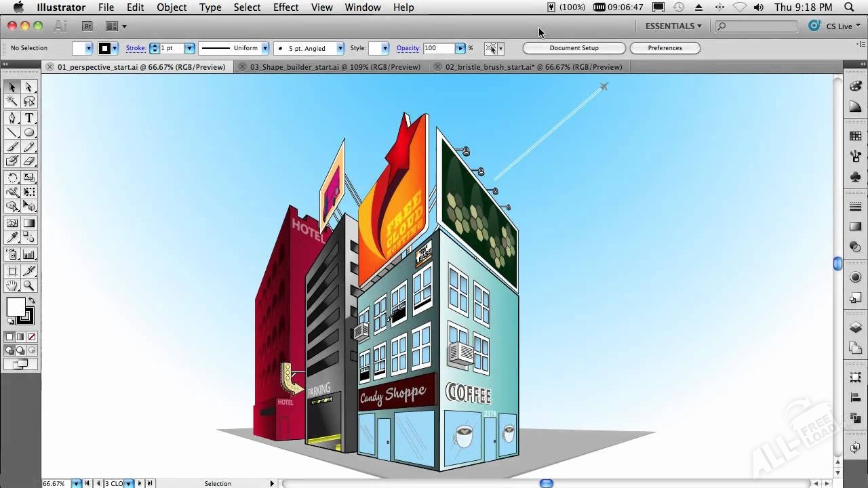Click the Document Setup button
Viewport: 868px width, 488px height.
(574, 48)
